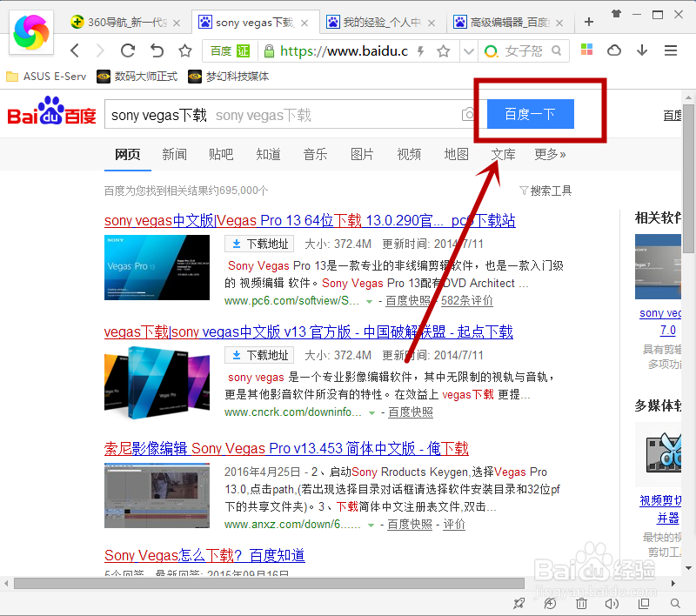This screenshot has width=696, height=616.
Task: Select the 地图 search category
Action: pyautogui.click(x=456, y=154)
